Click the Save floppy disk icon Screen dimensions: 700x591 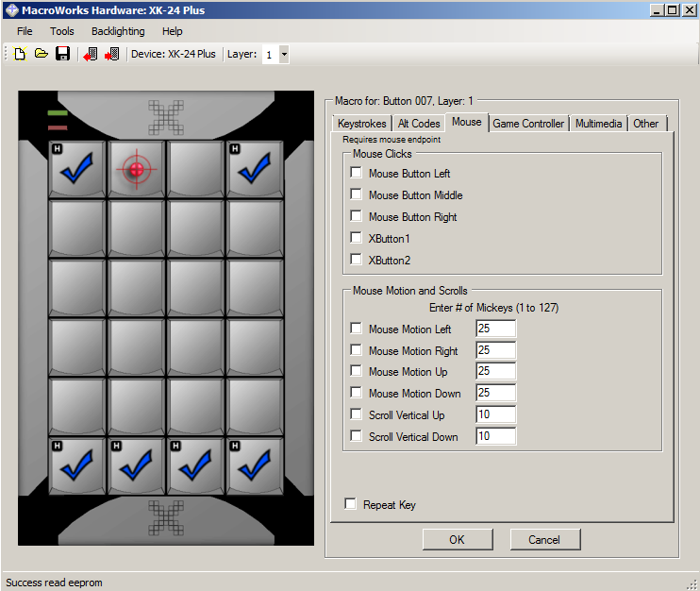(62, 55)
